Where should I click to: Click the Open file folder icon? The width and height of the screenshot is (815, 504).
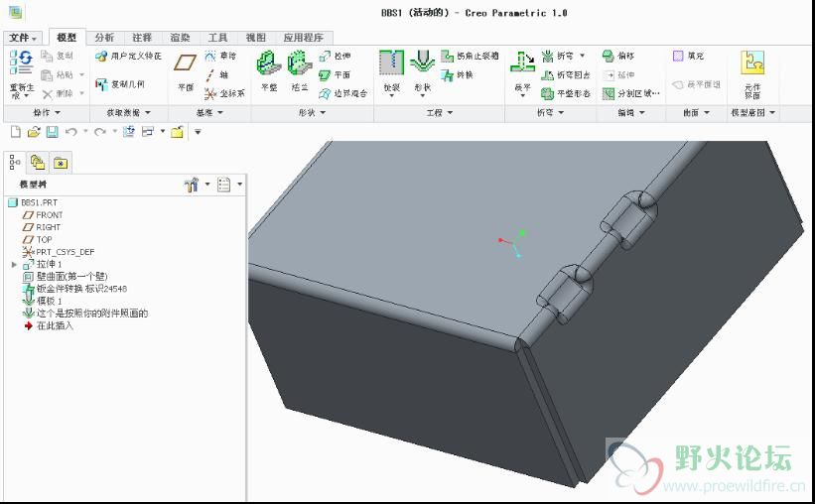coord(34,132)
